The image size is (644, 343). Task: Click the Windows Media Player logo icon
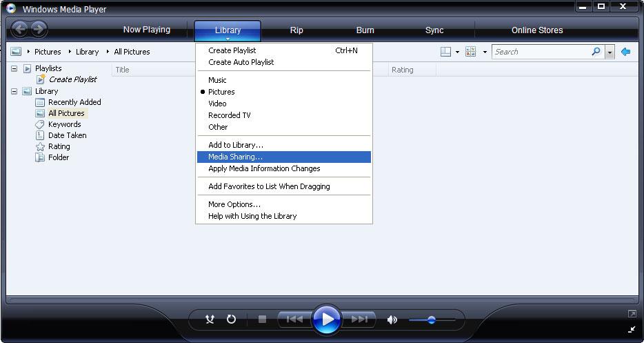11,8
